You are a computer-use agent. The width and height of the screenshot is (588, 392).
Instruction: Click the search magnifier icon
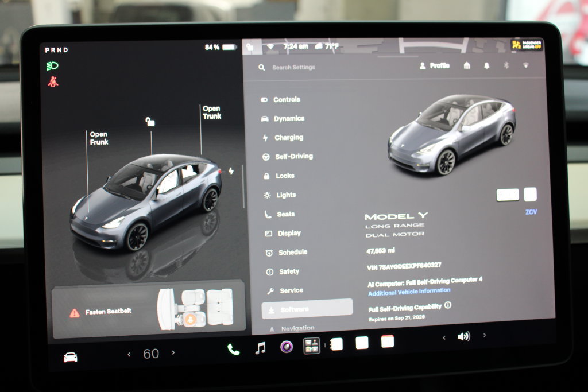pos(262,68)
